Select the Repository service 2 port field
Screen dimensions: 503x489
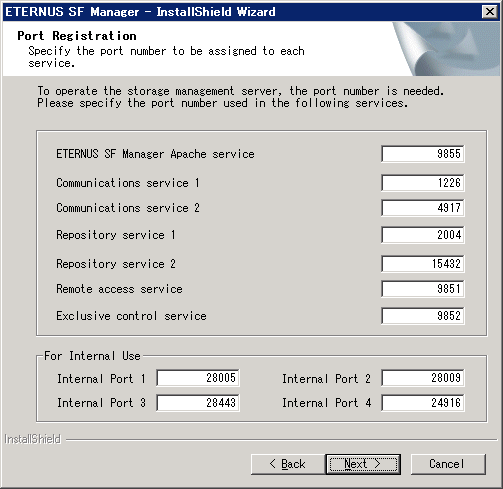pos(423,264)
